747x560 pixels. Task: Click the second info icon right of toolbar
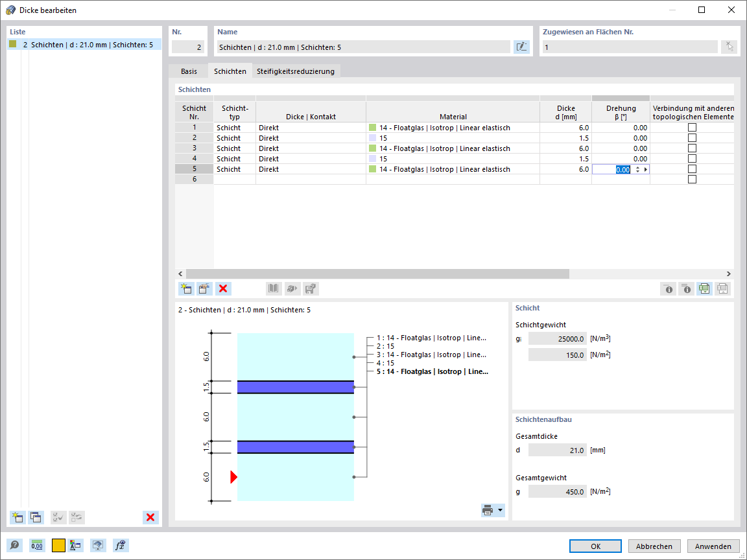(x=687, y=288)
